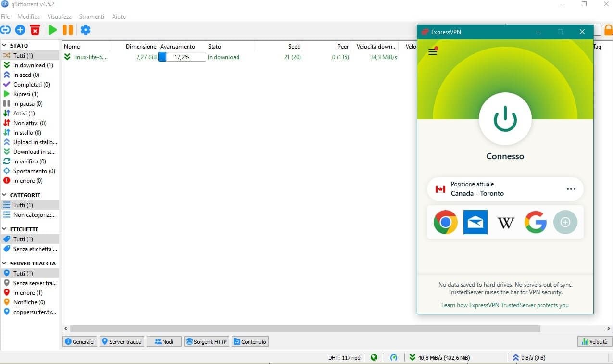Image resolution: width=613 pixels, height=364 pixels.
Task: Filter by Attivi (1)
Action: pos(30,113)
